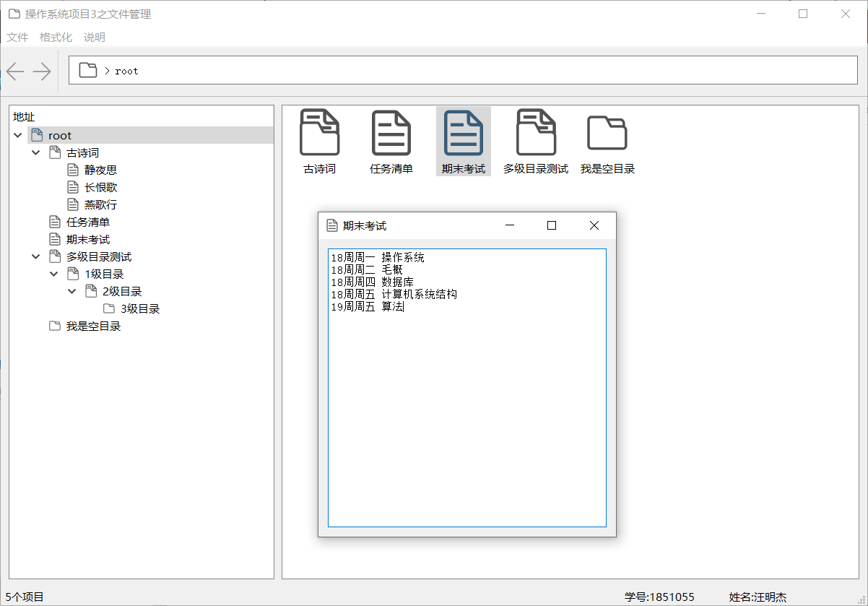
Task: Click the folder icon in the breadcrumb bar
Action: click(87, 69)
